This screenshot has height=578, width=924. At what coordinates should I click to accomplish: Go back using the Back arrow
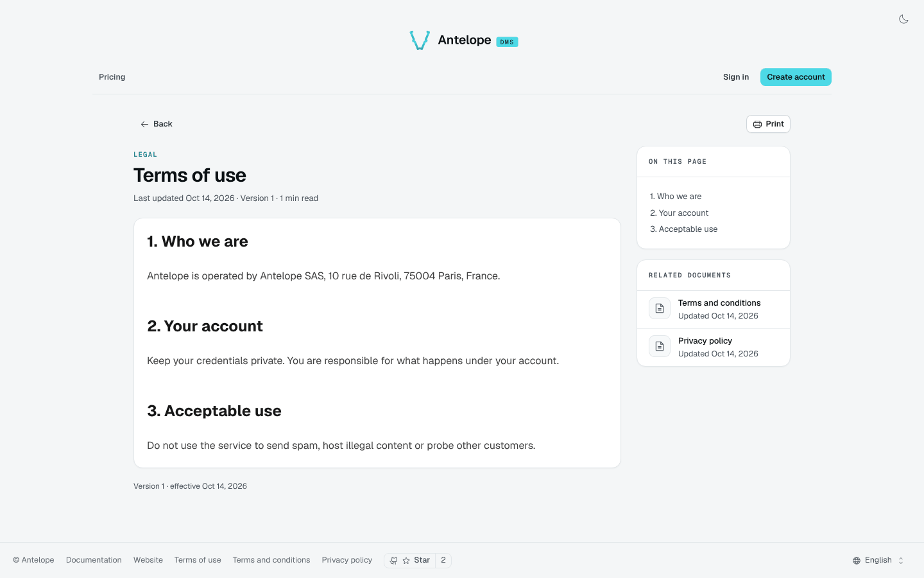[157, 124]
